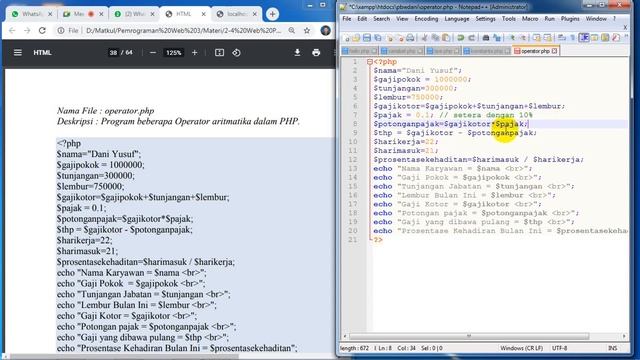Toggle synchronize vertical scrolling icon

point(537,38)
